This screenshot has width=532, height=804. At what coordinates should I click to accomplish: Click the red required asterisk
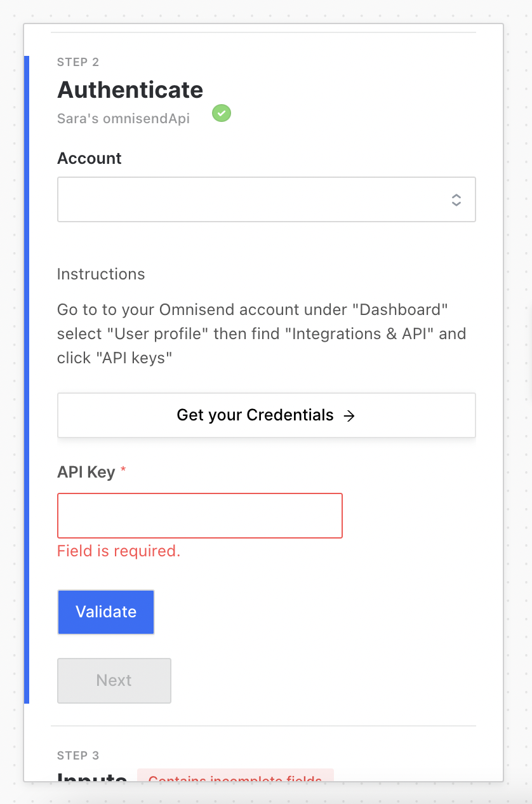point(123,471)
